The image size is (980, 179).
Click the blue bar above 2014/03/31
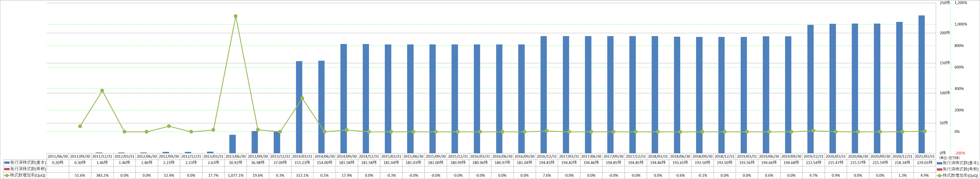click(x=299, y=107)
